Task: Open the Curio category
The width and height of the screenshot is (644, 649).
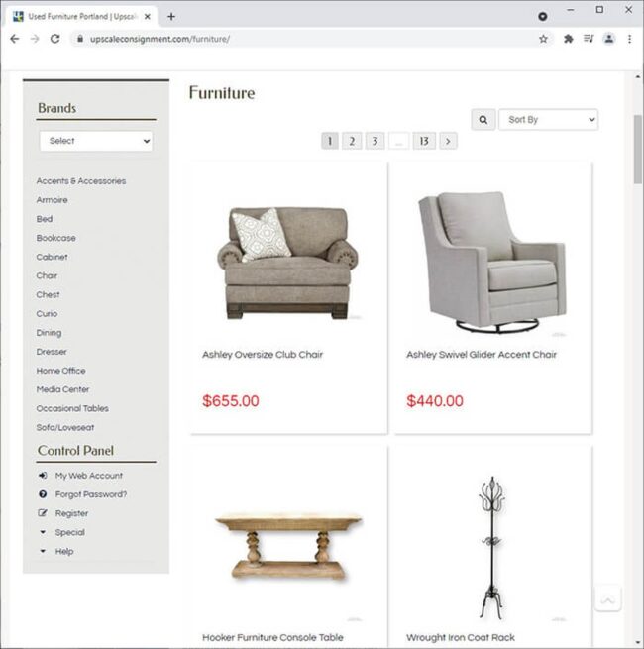Action: click(x=47, y=314)
